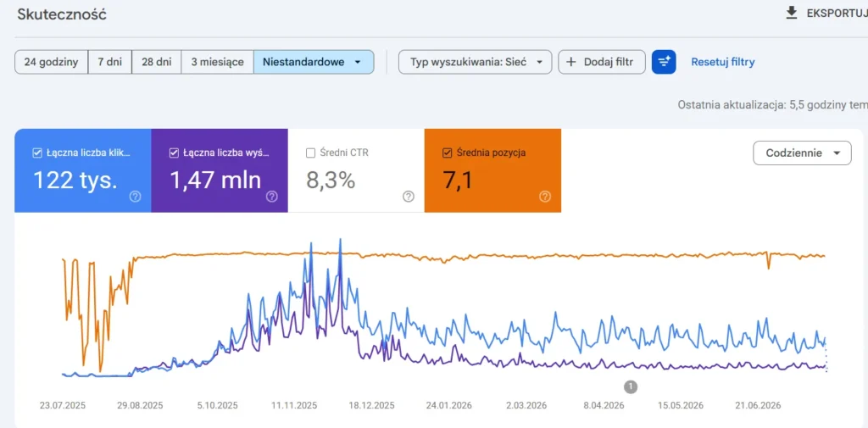Select the 3 miesiące date tab
Screen dimensions: 868x428
click(x=218, y=62)
